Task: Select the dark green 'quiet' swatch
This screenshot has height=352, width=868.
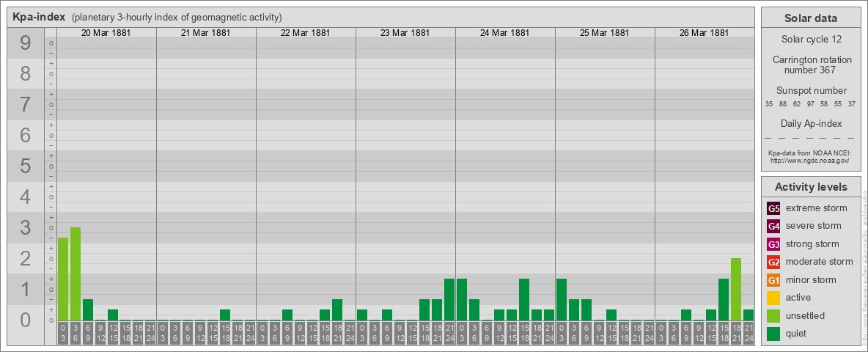Action: coord(773,334)
